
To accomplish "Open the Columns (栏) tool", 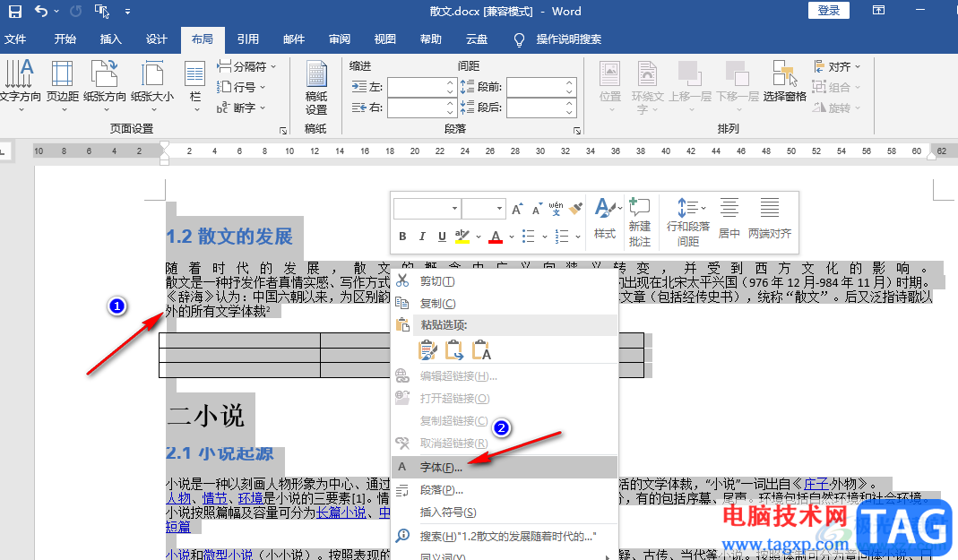I will pyautogui.click(x=195, y=85).
